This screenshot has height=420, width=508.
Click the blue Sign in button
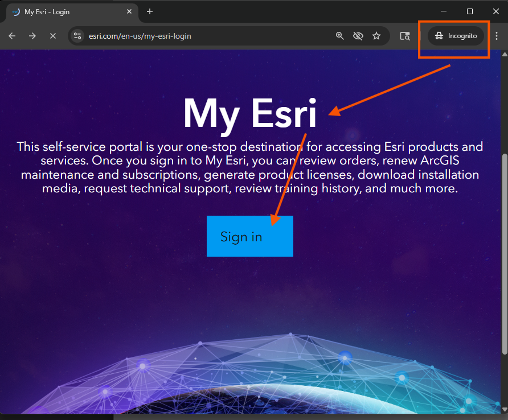249,236
